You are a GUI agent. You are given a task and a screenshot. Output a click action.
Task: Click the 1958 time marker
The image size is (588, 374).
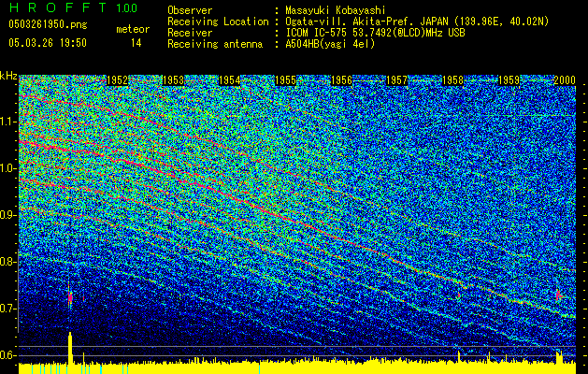[x=453, y=80]
